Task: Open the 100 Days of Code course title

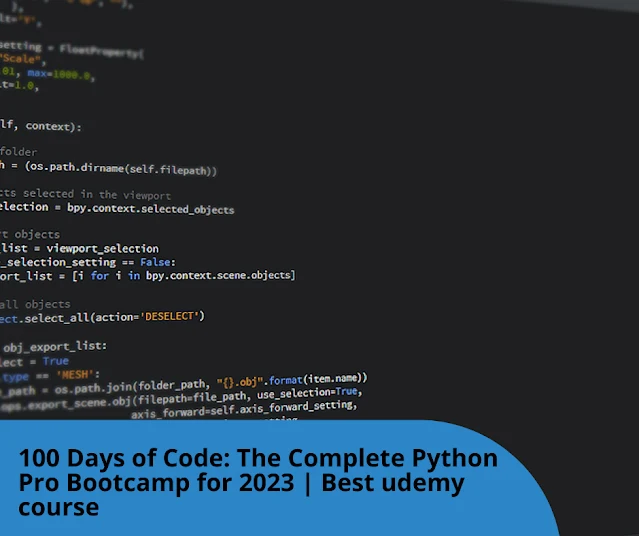Action: point(258,482)
